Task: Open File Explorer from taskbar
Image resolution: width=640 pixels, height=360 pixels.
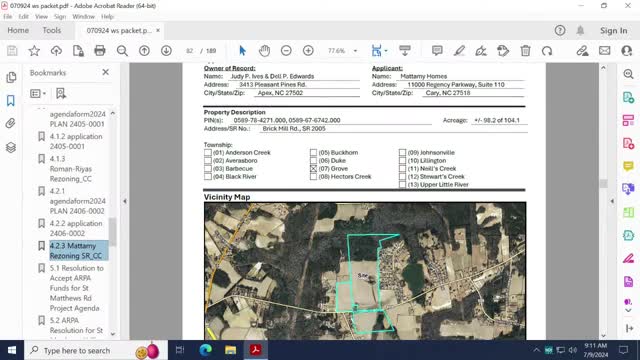Action: pyautogui.click(x=231, y=350)
